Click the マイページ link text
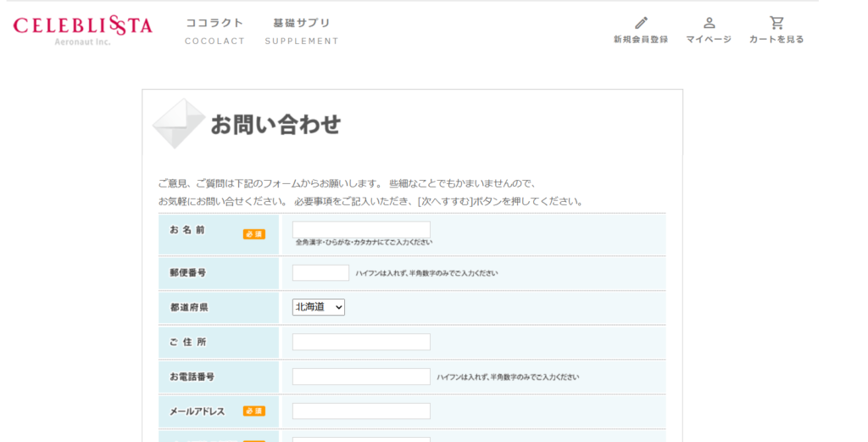Viewport: 868px width, 442px height. pyautogui.click(x=709, y=39)
